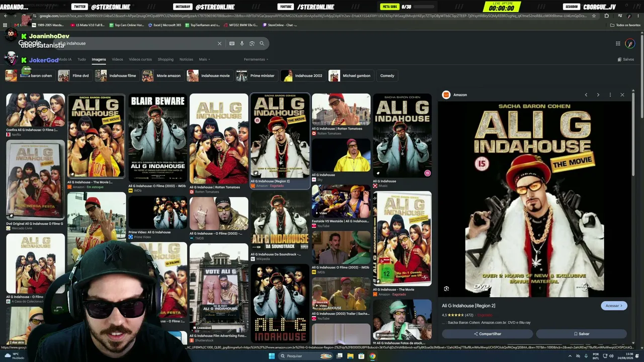Open Task View from the taskbar
Viewport: 644px width, 362px height.
pyautogui.click(x=340, y=356)
